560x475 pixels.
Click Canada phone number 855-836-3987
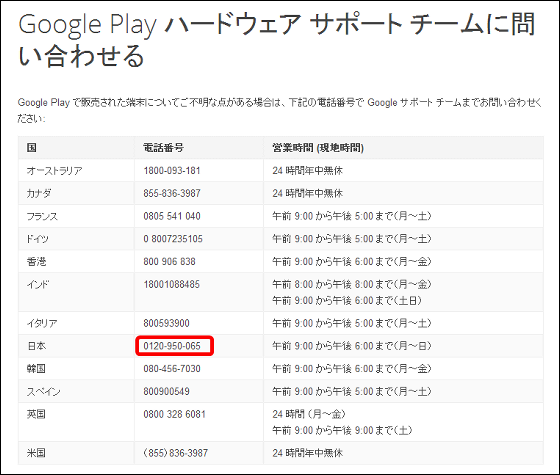point(172,194)
